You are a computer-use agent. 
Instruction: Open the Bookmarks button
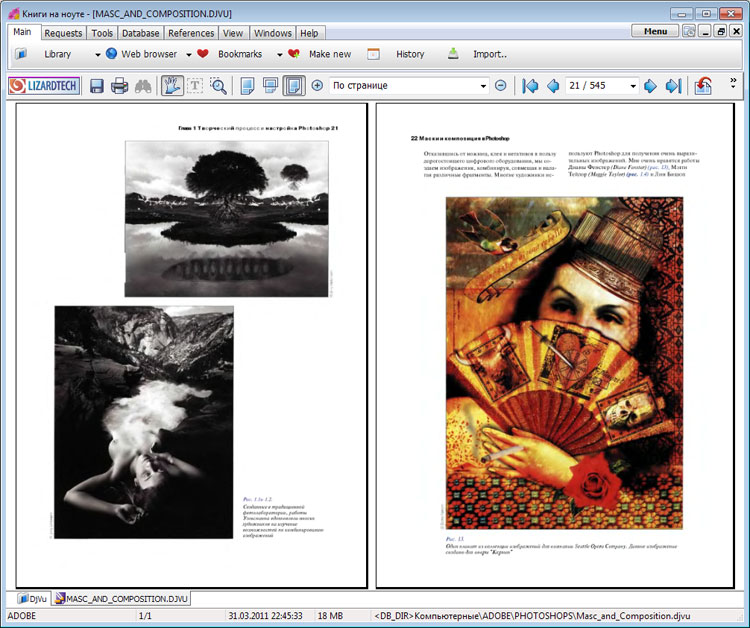(x=240, y=54)
